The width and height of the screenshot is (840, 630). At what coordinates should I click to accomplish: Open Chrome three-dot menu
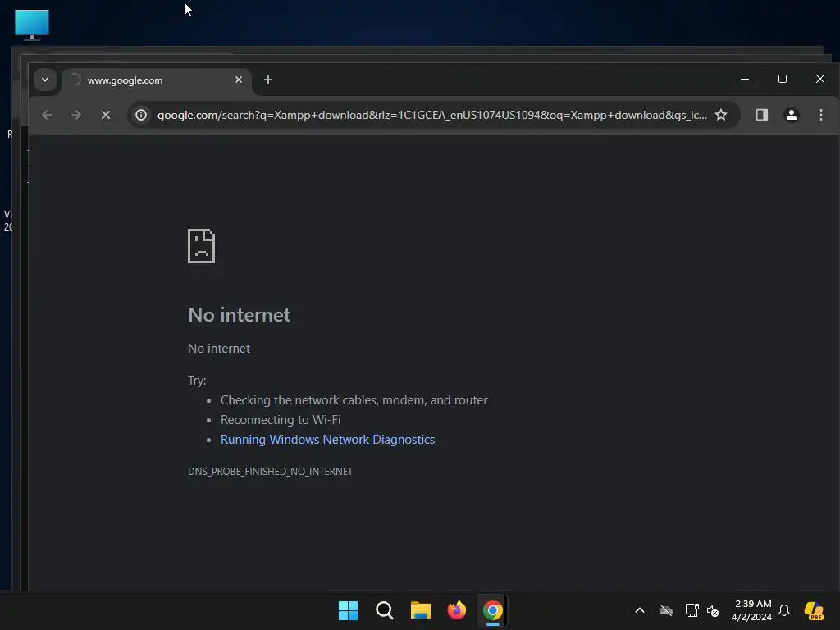tap(820, 115)
